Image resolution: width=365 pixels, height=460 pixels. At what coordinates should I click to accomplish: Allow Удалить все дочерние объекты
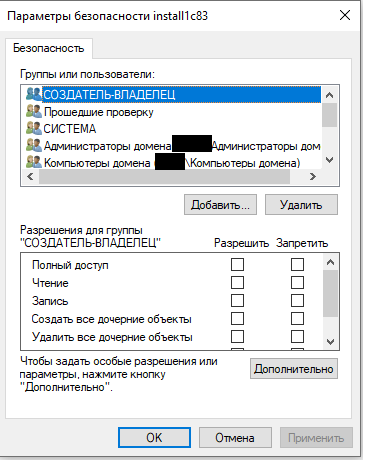237,337
